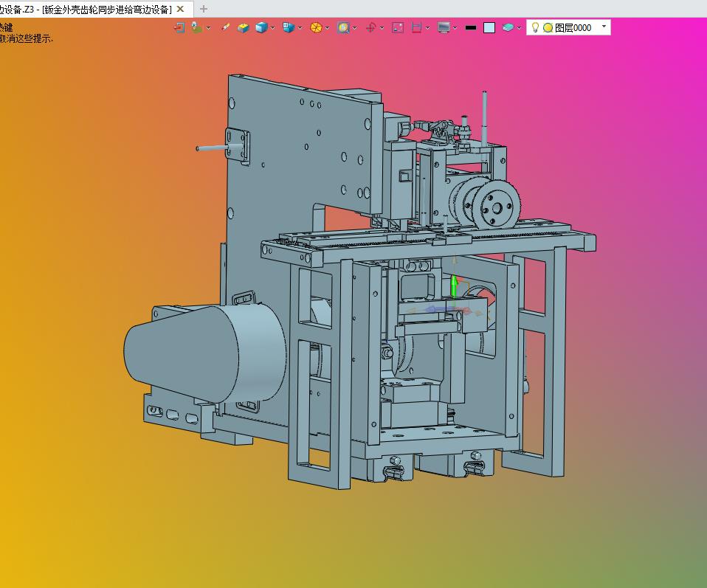Screen dimensions: 707x588
Task: Close the current document tab
Action: point(180,9)
